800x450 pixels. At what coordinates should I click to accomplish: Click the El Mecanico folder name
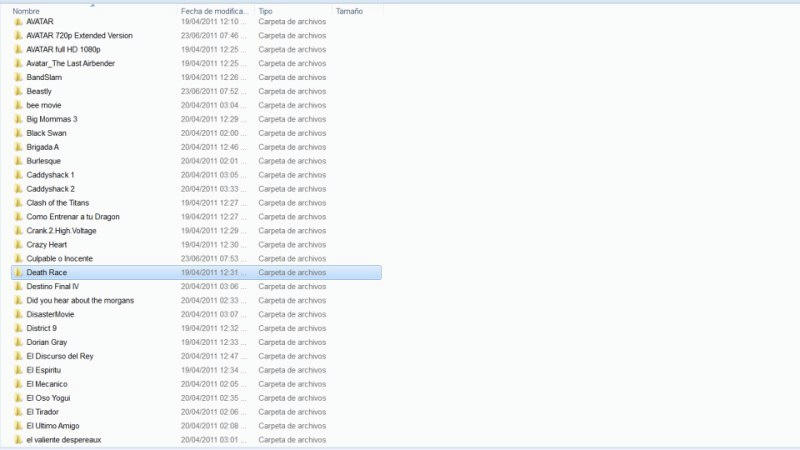[x=47, y=384]
